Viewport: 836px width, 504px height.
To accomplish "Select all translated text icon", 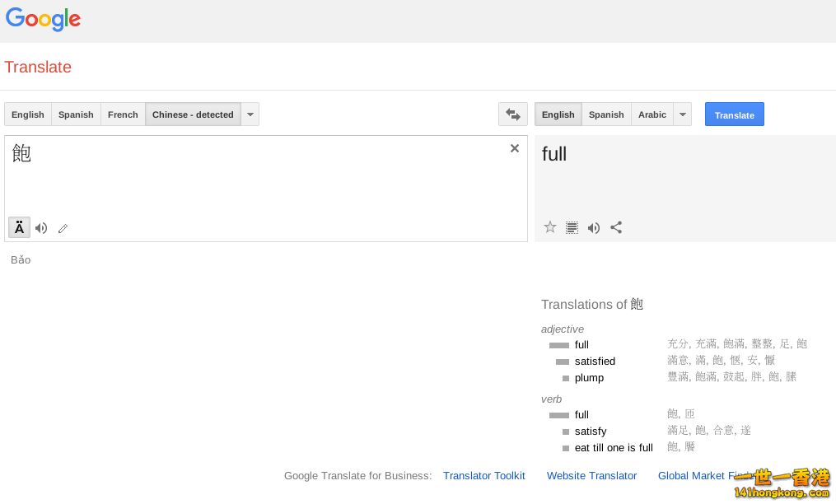I will pyautogui.click(x=572, y=227).
